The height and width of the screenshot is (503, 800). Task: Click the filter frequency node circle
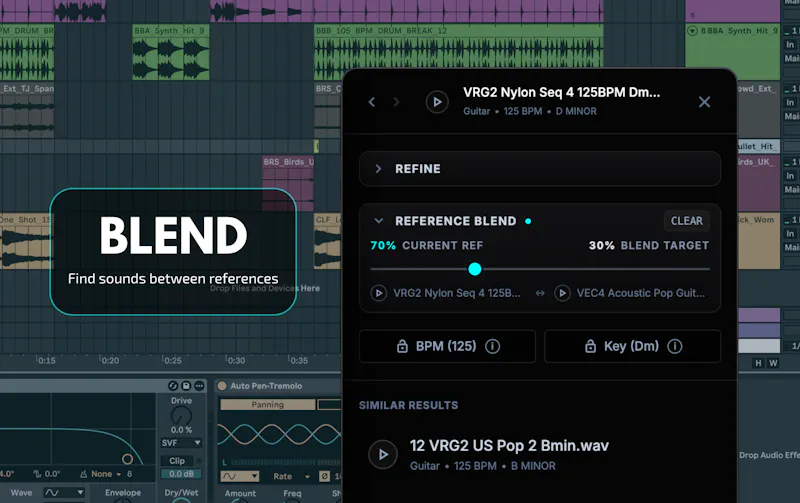128,459
